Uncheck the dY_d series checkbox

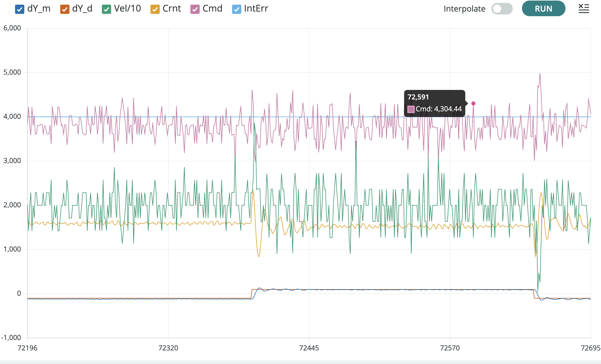(65, 9)
